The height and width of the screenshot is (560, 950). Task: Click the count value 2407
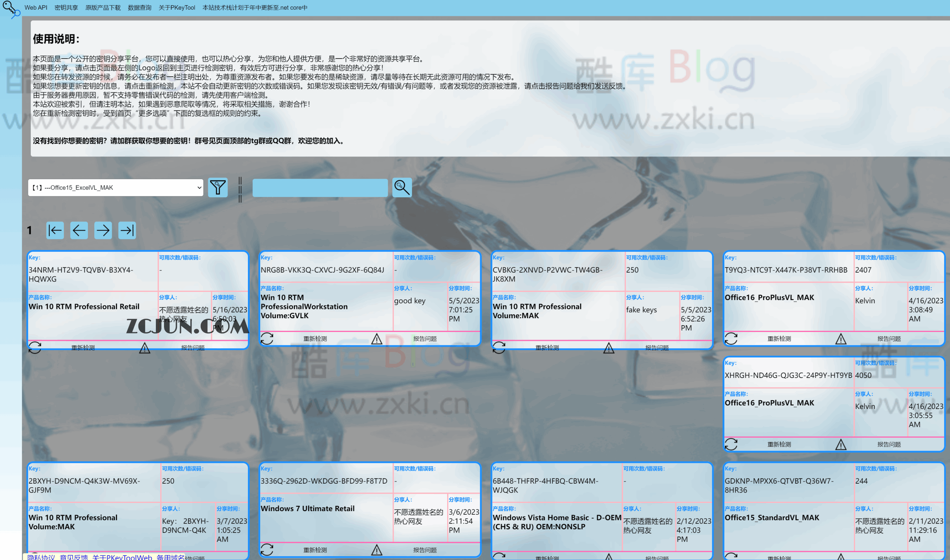863,270
